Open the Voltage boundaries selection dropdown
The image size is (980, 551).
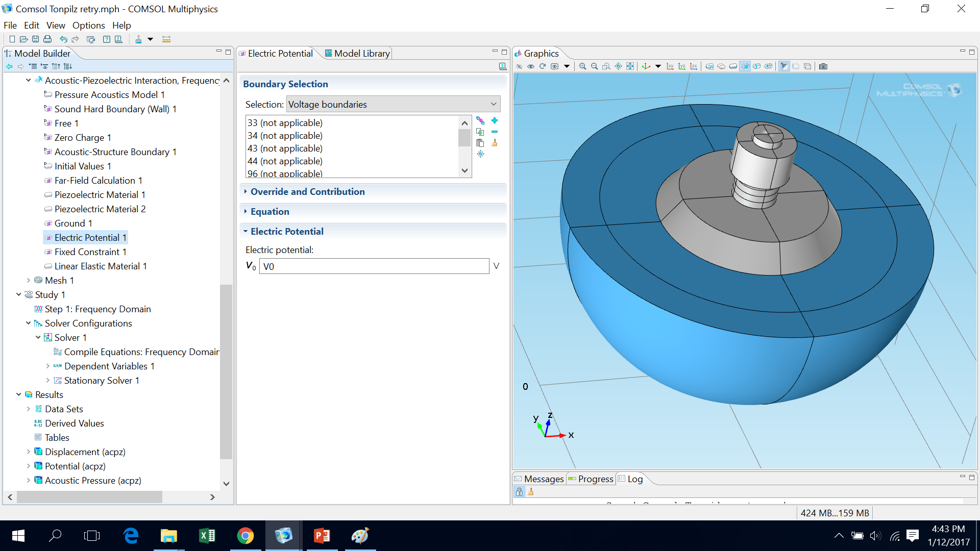pyautogui.click(x=393, y=104)
